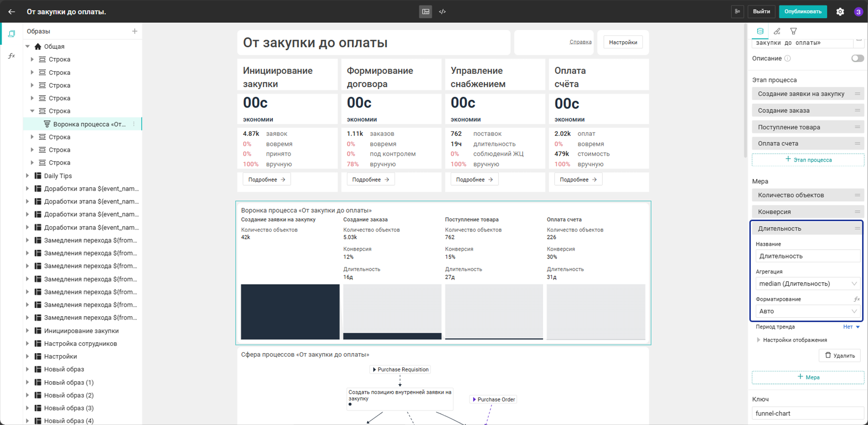This screenshot has width=868, height=425.
Task: Select the layout grid view icon
Action: pyautogui.click(x=426, y=11)
